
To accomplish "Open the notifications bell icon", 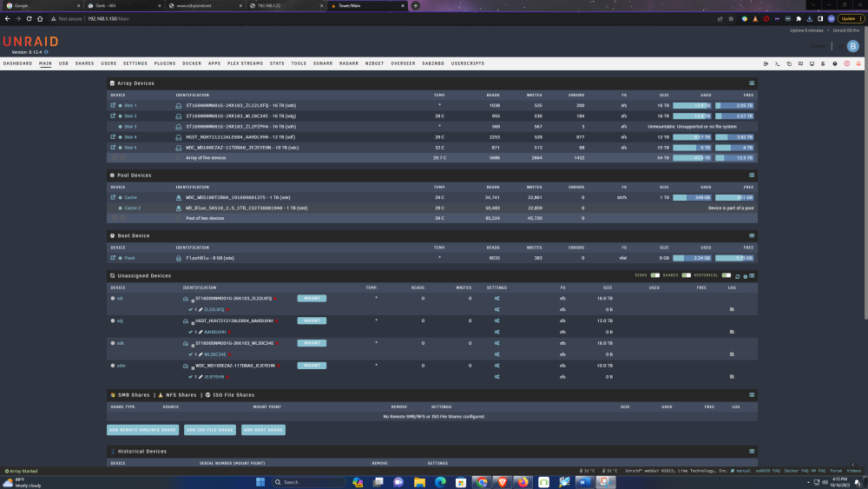I will [858, 63].
